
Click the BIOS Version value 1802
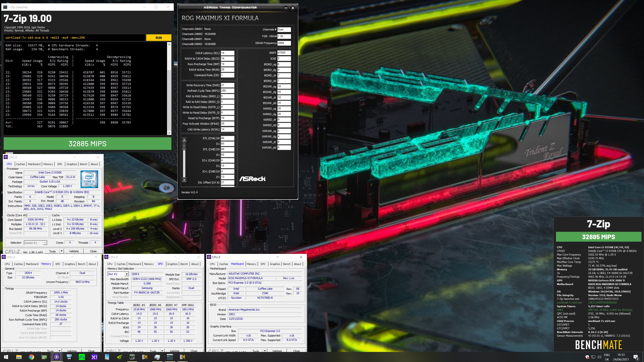tap(265, 314)
